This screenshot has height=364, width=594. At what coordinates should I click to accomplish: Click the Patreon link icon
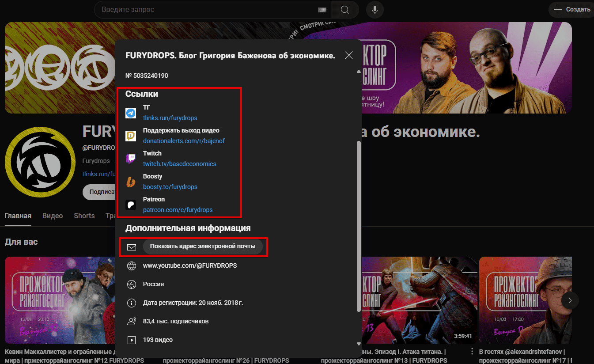[x=131, y=205]
